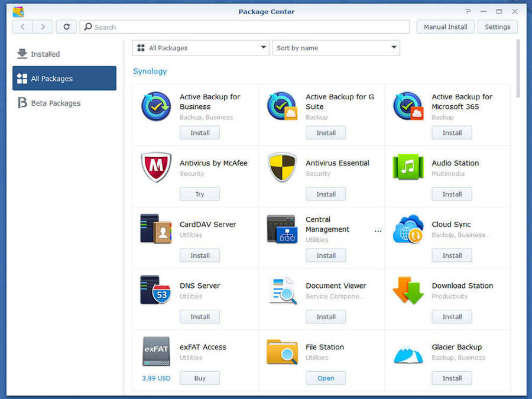Click the Download Station arrows icon
The image size is (532, 399).
click(408, 290)
